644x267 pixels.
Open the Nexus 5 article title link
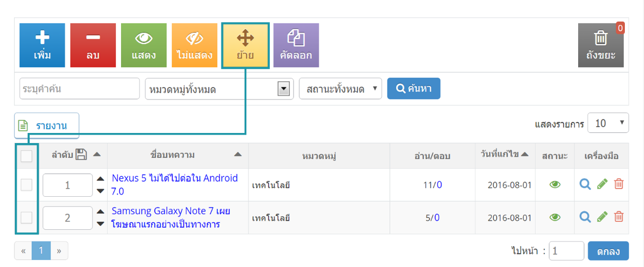(175, 184)
